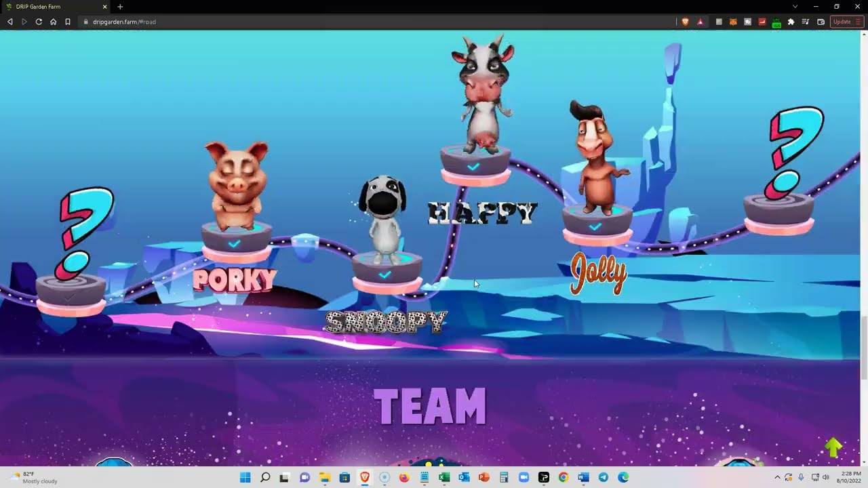Open a new browser tab
The image size is (868, 488).
click(x=120, y=7)
